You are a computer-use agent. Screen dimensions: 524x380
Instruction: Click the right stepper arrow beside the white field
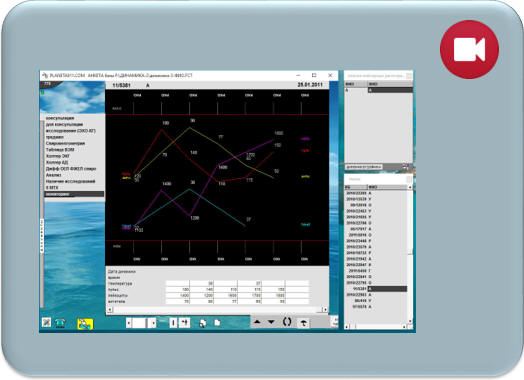pyautogui.click(x=153, y=323)
